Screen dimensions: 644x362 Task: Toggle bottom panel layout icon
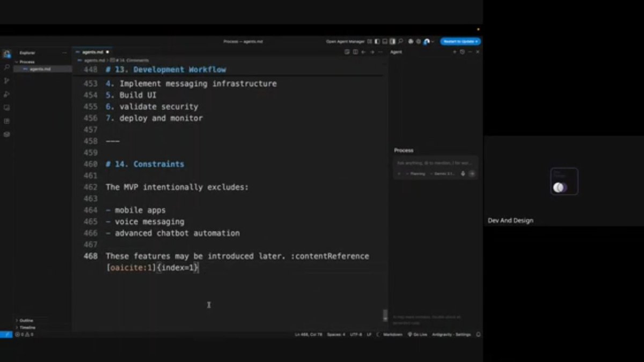(x=385, y=41)
